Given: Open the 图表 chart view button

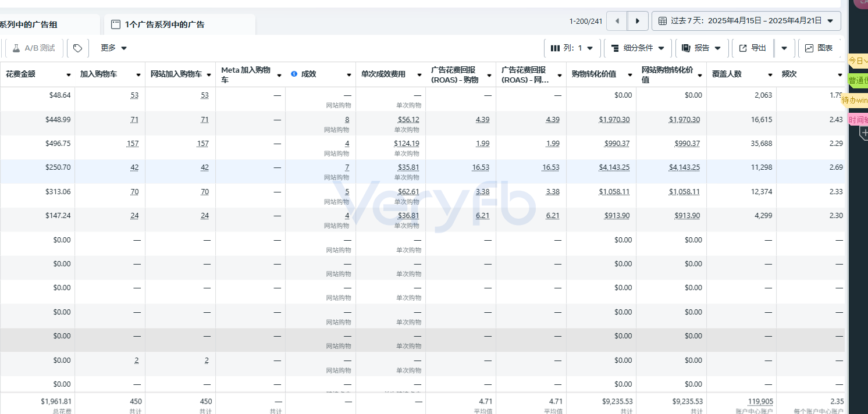Looking at the screenshot, I should 819,48.
